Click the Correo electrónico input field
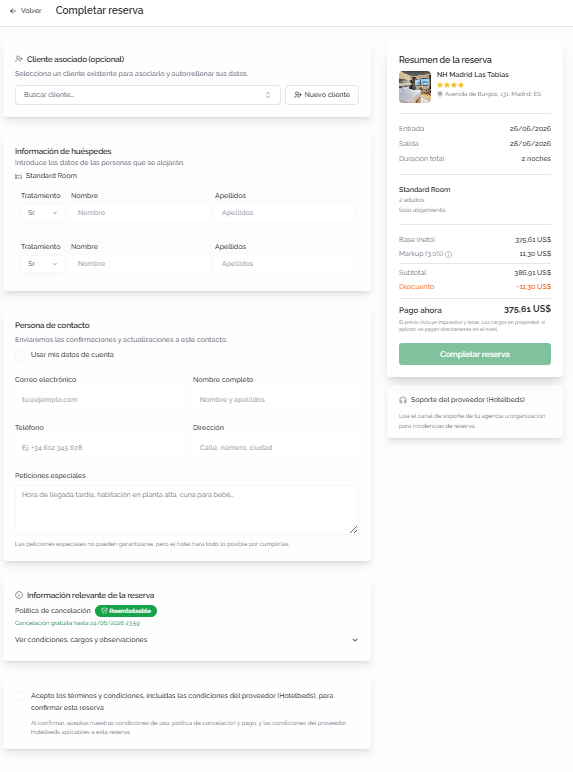573x772 pixels. [98, 400]
